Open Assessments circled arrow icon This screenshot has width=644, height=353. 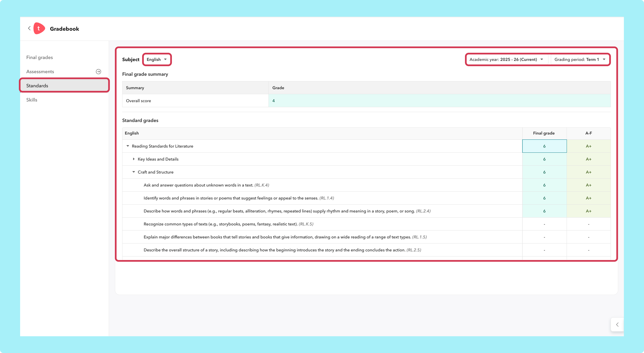point(99,72)
